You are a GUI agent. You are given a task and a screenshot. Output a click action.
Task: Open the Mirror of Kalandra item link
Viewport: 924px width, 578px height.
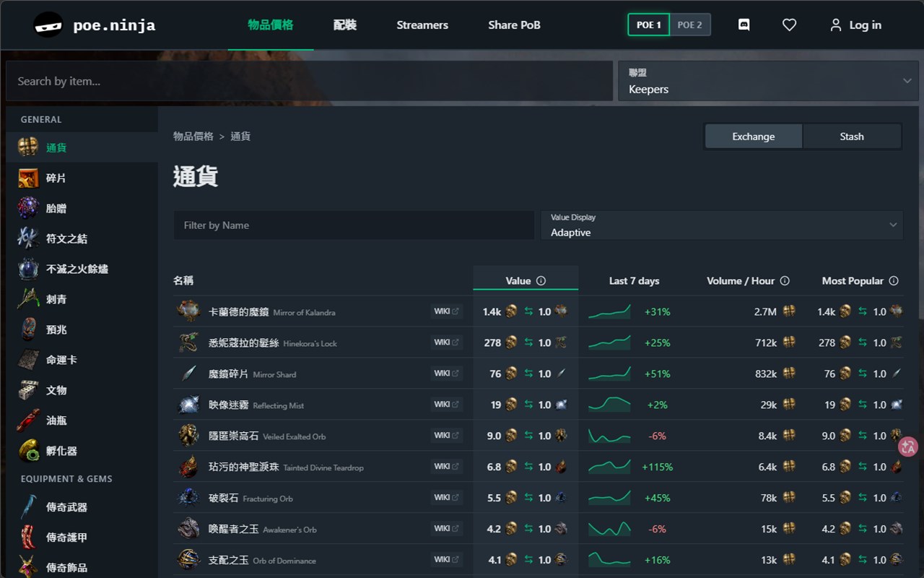(271, 312)
